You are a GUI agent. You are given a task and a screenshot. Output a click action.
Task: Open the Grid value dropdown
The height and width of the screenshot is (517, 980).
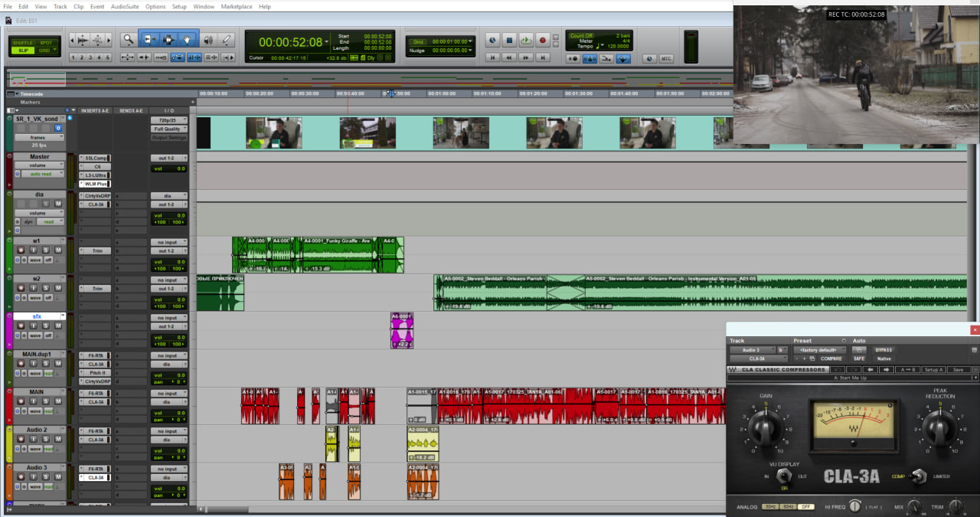(x=470, y=41)
